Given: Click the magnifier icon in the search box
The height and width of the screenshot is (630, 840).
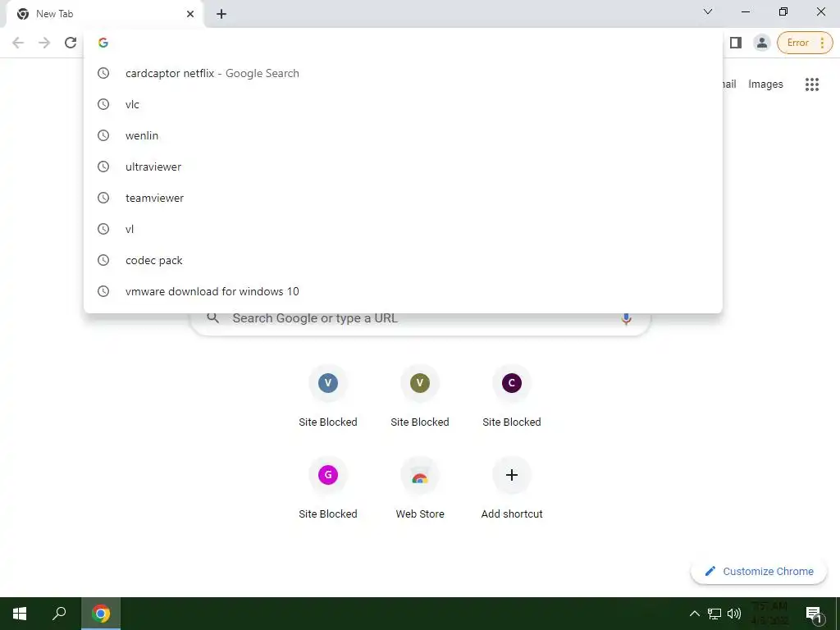Looking at the screenshot, I should [x=213, y=318].
